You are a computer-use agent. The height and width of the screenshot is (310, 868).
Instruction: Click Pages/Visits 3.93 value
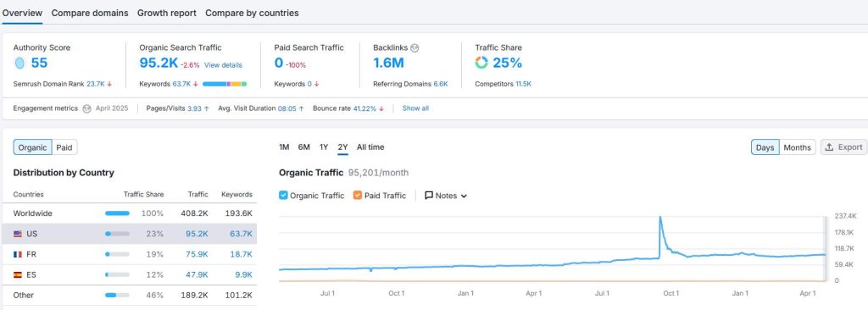coord(194,108)
